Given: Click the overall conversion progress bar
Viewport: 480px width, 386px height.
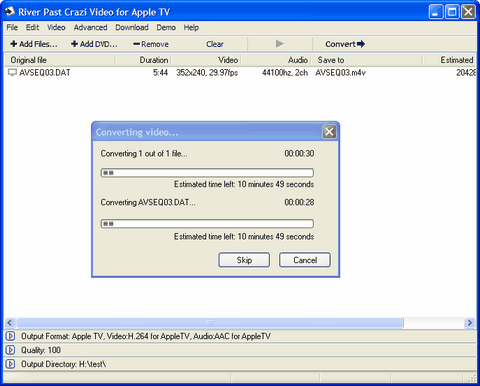Looking at the screenshot, I should click(x=207, y=173).
